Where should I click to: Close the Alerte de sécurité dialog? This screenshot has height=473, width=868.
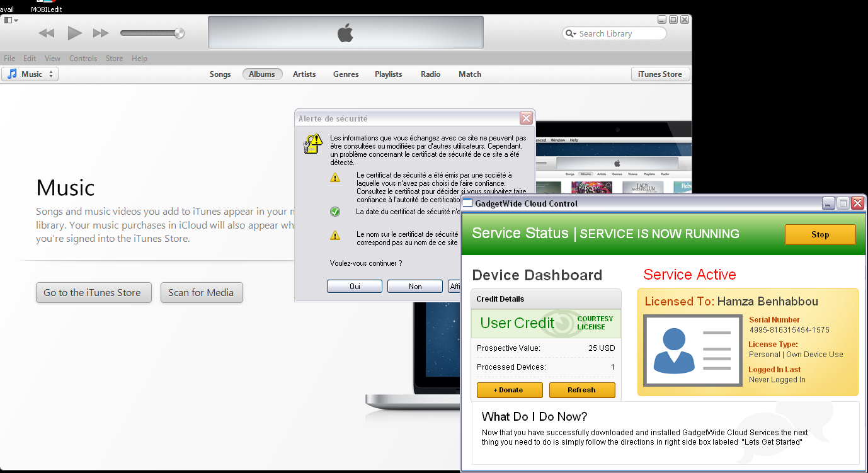coord(526,118)
